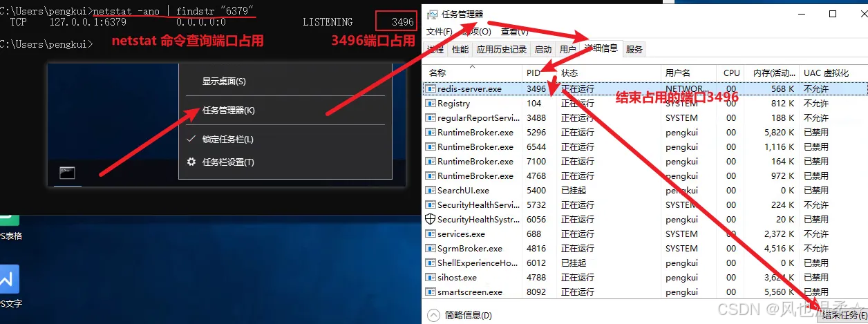Screen dimensions: 868x324
Task: Click the Registry process icon
Action: [431, 104]
